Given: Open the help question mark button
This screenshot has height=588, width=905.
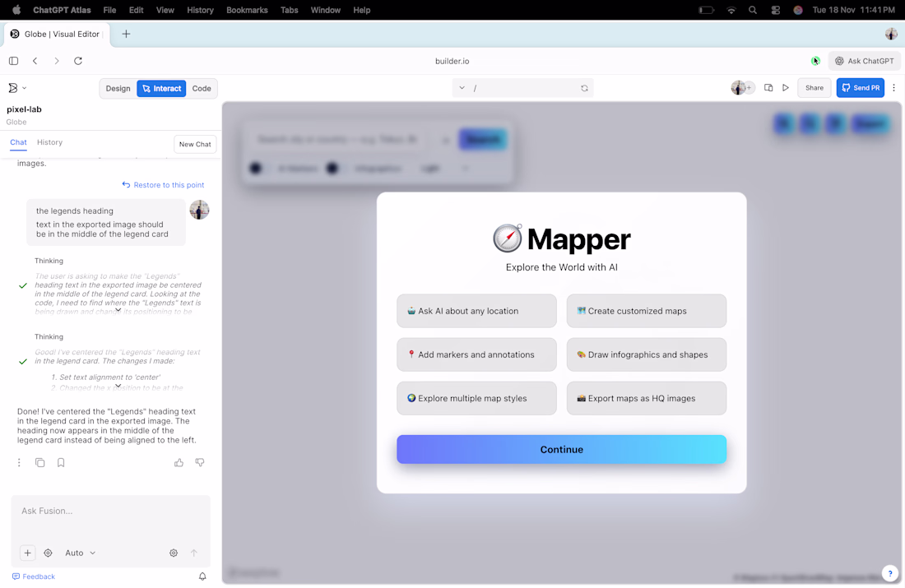Looking at the screenshot, I should [890, 573].
